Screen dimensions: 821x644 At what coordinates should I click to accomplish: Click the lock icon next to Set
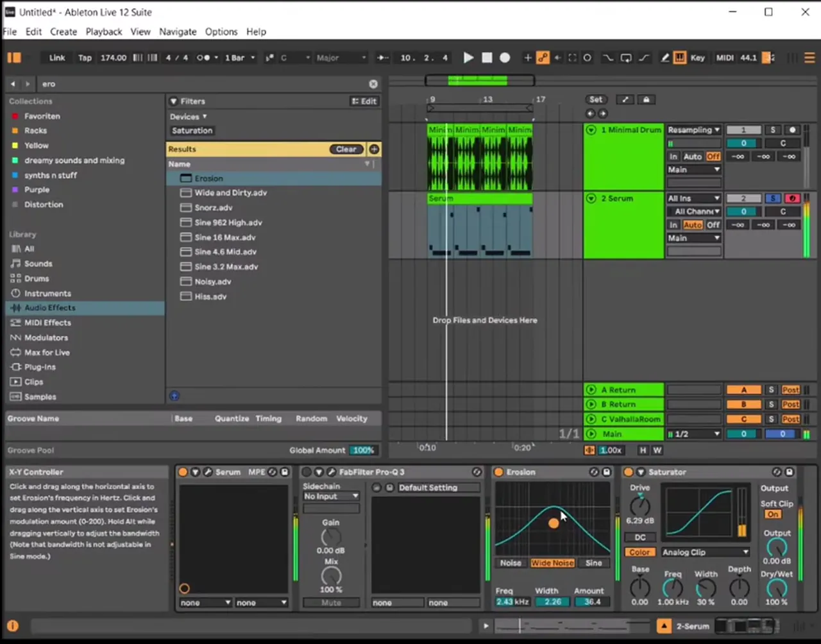(646, 99)
